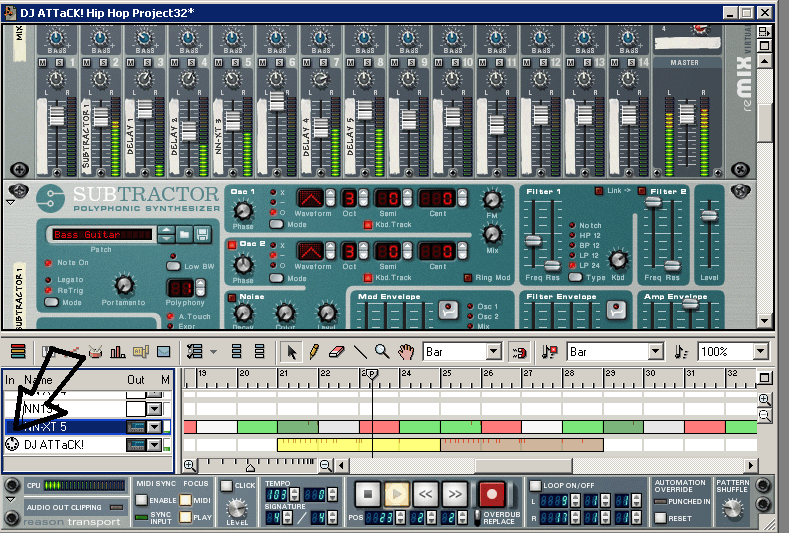Viewport: 789px width, 533px height.
Task: Zoom in sequencer vertically
Action: [764, 400]
